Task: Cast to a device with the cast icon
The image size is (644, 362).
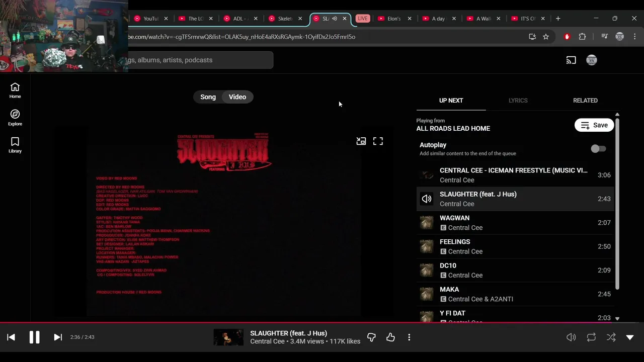Action: 571,60
